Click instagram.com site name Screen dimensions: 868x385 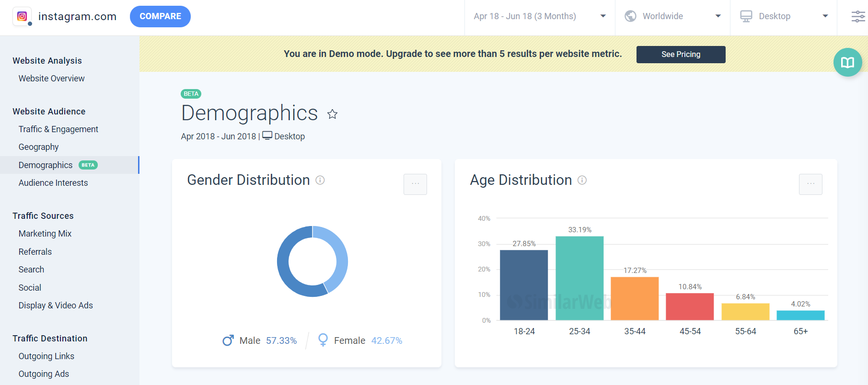coord(77,16)
